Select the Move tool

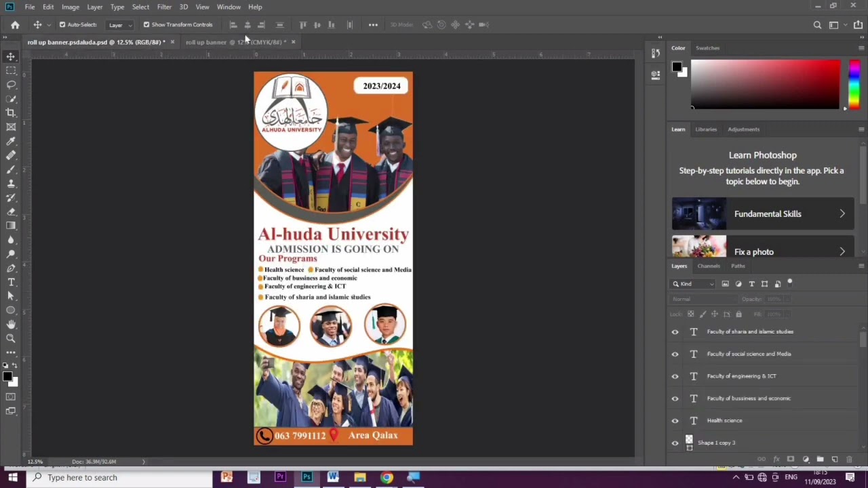point(11,56)
